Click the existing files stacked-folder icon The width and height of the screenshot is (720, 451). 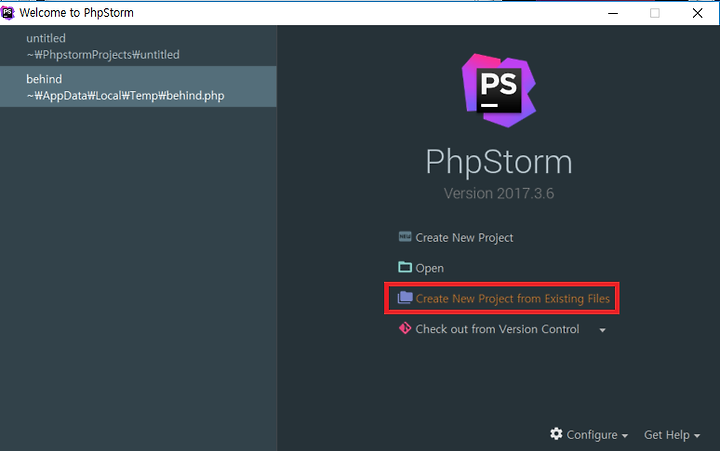tap(405, 298)
